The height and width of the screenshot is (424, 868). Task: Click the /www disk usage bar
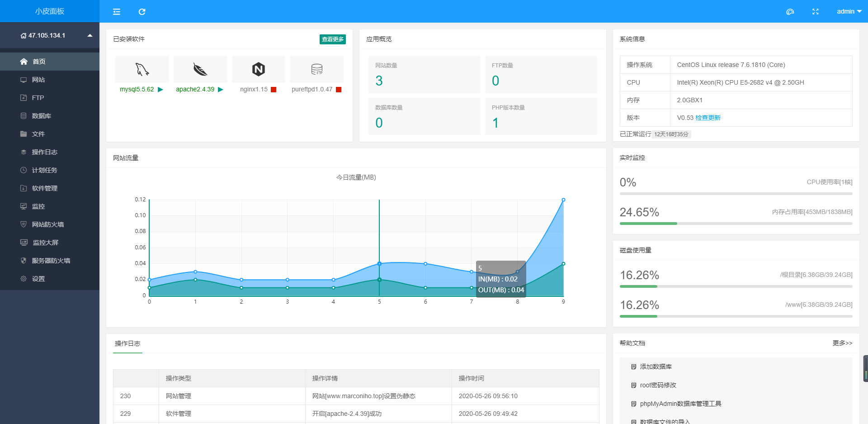736,316
